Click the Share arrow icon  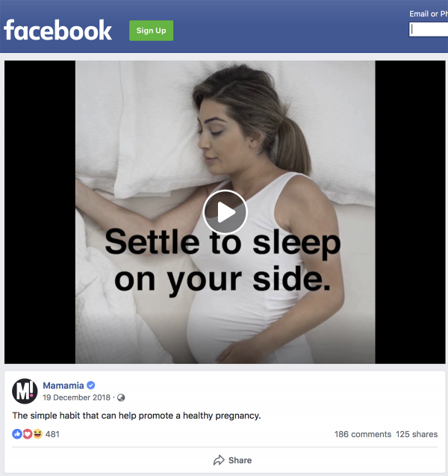(219, 460)
